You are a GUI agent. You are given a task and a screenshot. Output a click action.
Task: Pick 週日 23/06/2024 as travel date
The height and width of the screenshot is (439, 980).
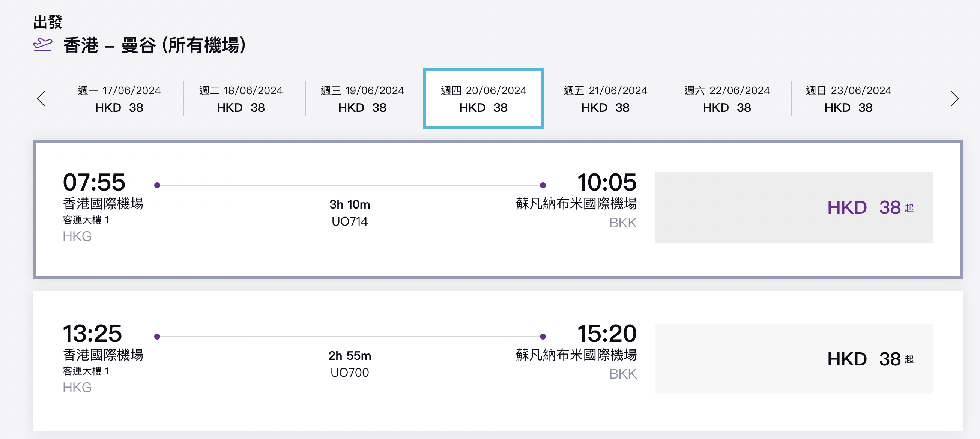[x=849, y=99]
